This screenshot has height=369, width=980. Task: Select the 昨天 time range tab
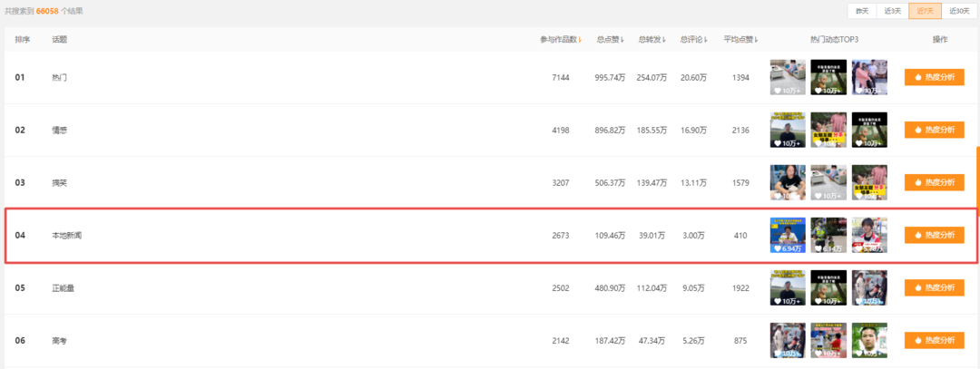[x=863, y=11]
